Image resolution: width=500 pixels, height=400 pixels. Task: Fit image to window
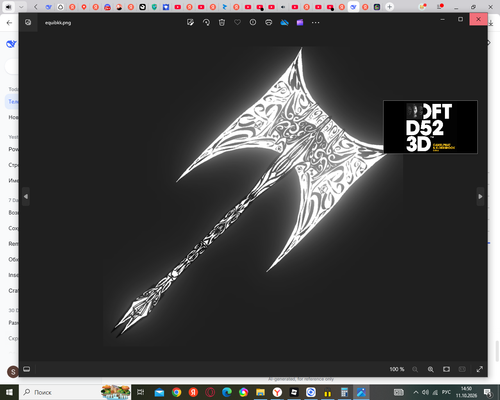click(x=446, y=369)
